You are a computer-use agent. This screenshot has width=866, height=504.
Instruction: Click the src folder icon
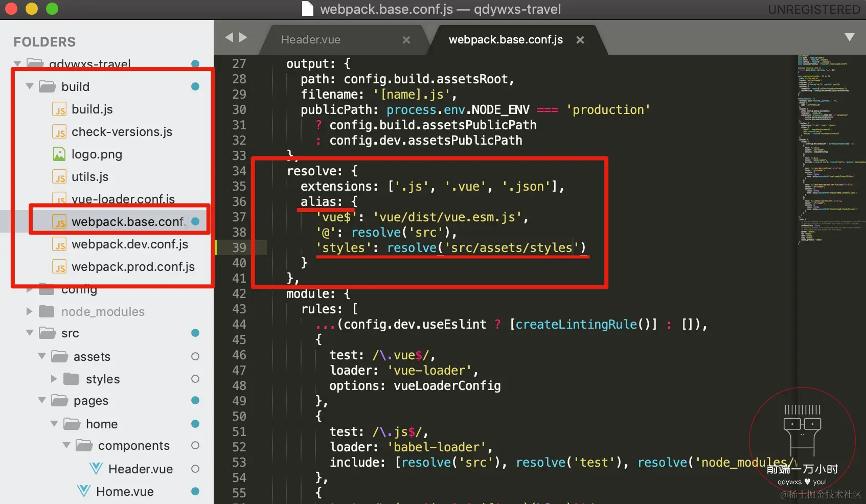(x=48, y=333)
